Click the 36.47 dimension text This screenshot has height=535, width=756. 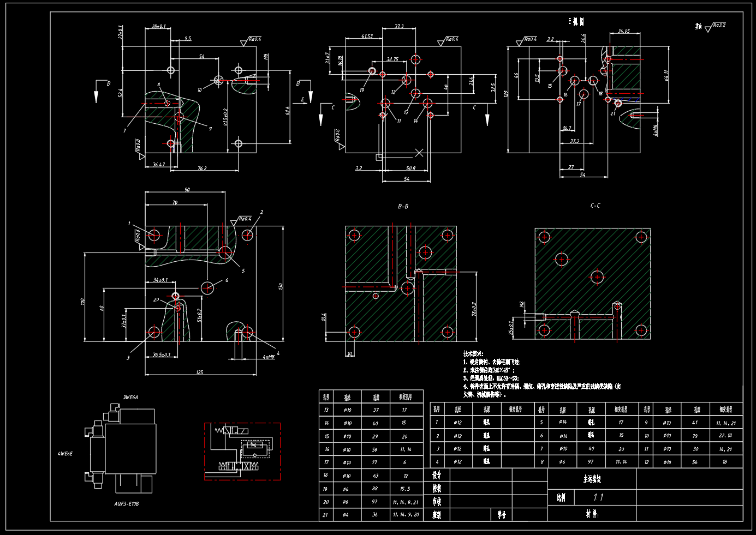click(x=158, y=164)
